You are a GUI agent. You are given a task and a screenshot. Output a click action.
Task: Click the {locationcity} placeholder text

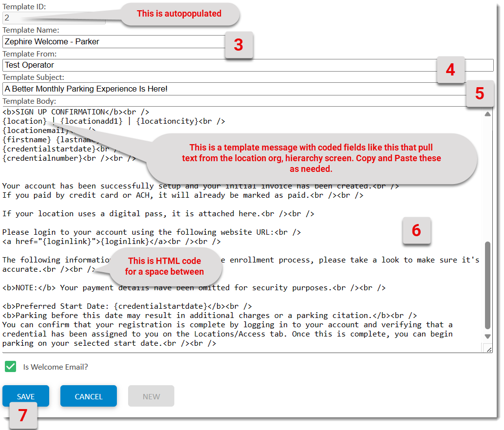pos(167,121)
